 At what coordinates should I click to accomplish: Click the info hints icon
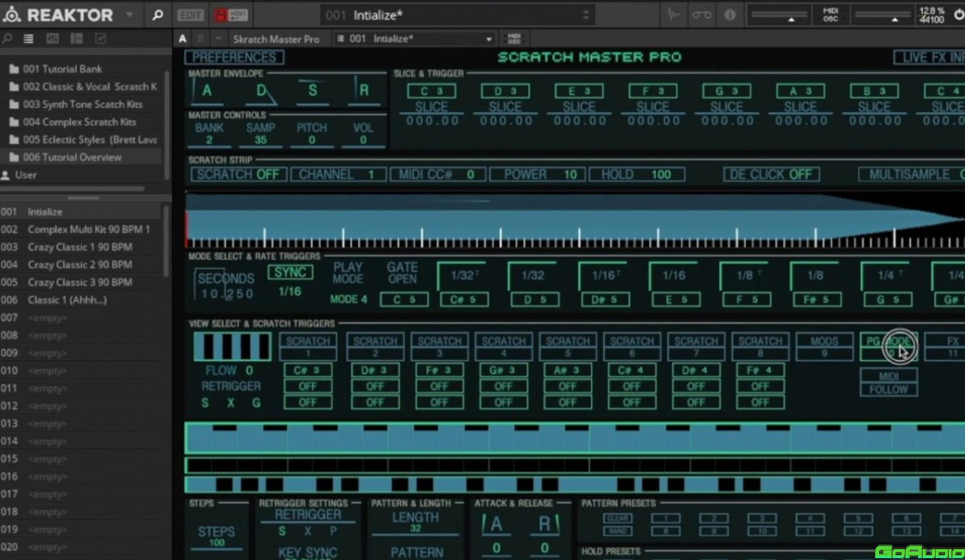click(730, 15)
